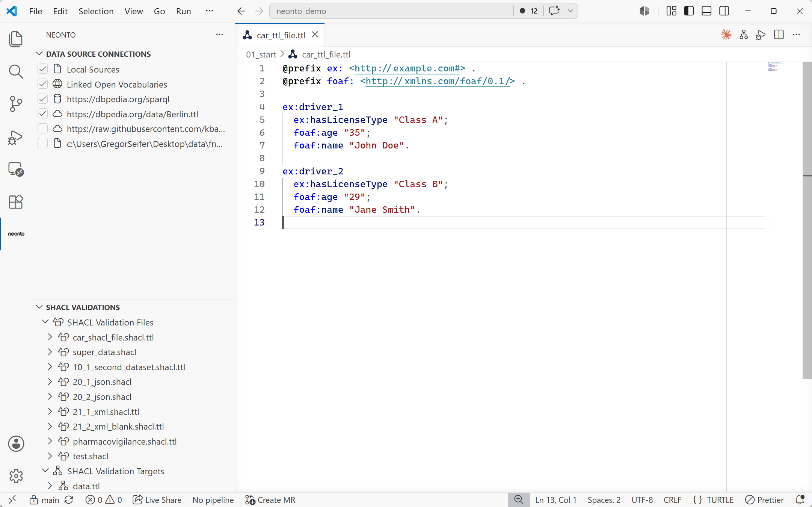
Task: Uncheck the dbpedia Berlin.ttl source
Action: (x=43, y=114)
